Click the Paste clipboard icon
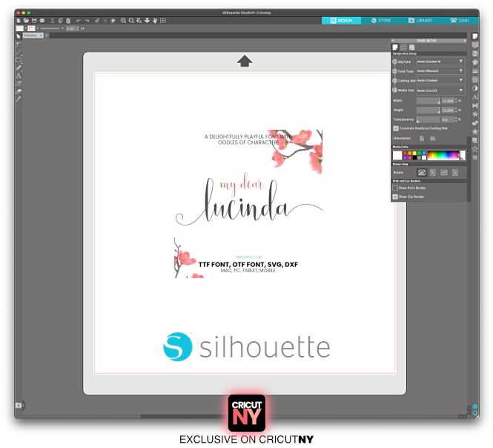The image size is (493, 448). (68, 21)
